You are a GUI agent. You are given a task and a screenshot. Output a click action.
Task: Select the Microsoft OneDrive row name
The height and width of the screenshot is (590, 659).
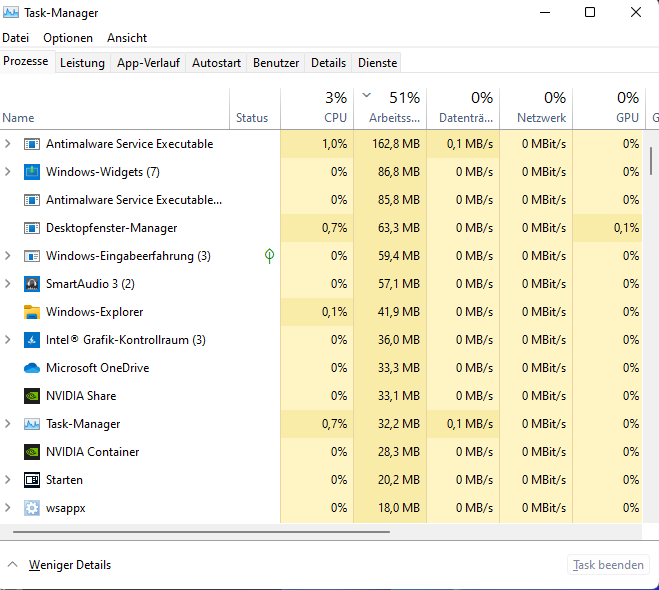98,368
